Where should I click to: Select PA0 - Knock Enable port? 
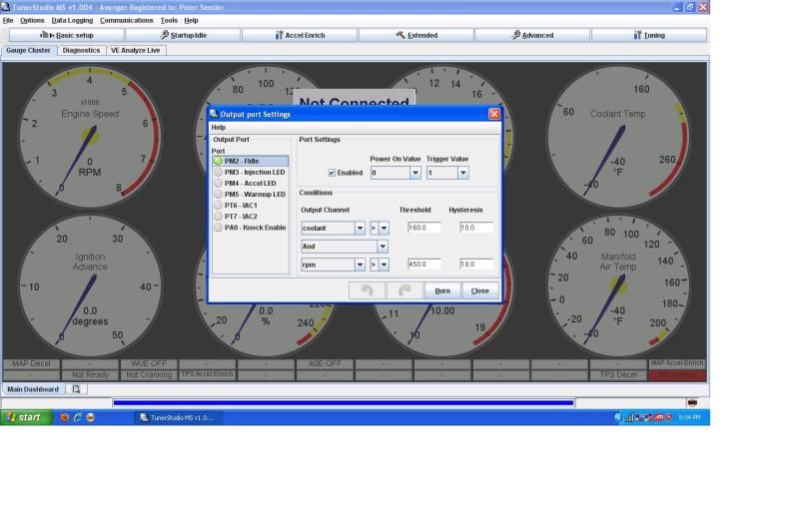pos(254,228)
